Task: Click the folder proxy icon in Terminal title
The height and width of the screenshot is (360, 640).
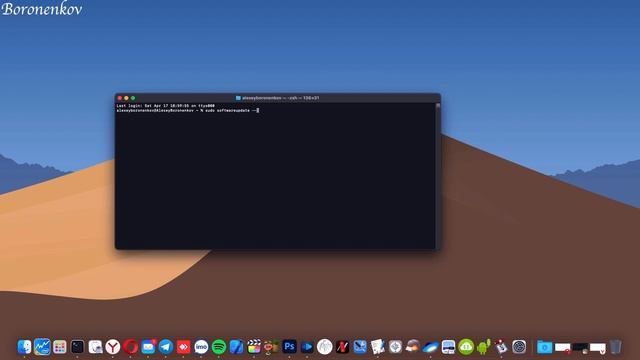Action: click(238, 98)
